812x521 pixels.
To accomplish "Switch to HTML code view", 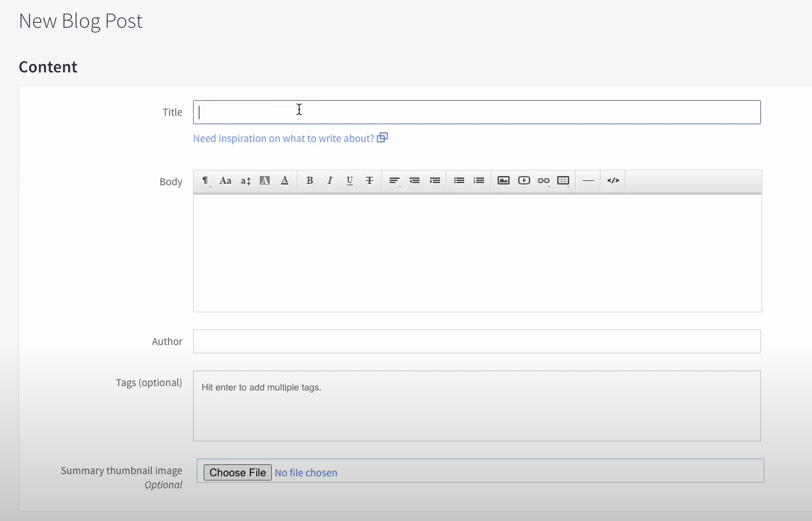I will pyautogui.click(x=613, y=181).
